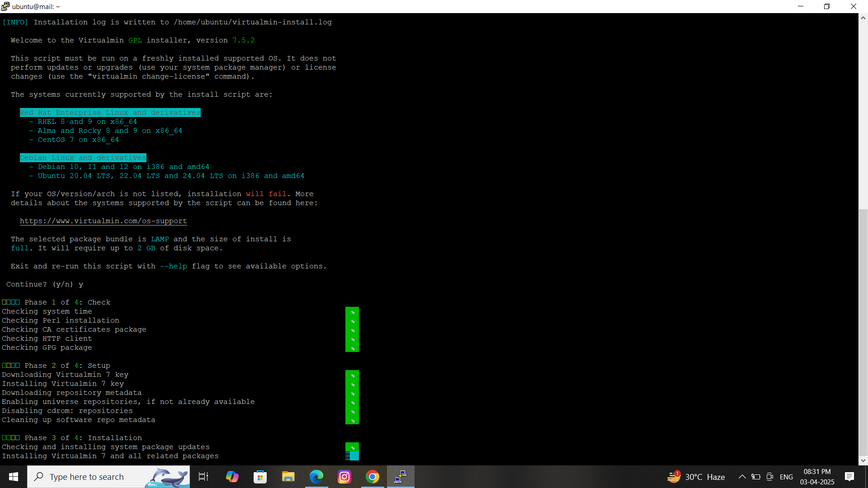This screenshot has height=488, width=868.
Task: Open File Explorer from taskbar
Action: point(288,477)
